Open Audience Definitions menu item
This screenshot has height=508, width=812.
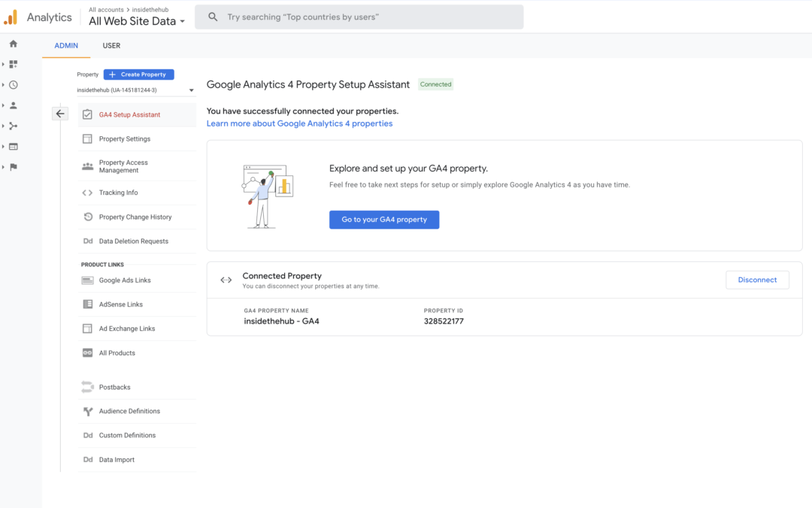pyautogui.click(x=138, y=412)
